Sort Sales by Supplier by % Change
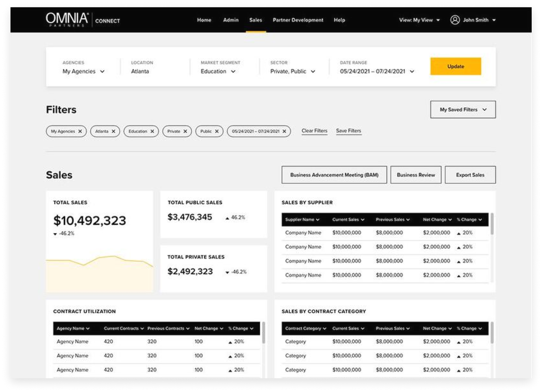 pyautogui.click(x=469, y=219)
